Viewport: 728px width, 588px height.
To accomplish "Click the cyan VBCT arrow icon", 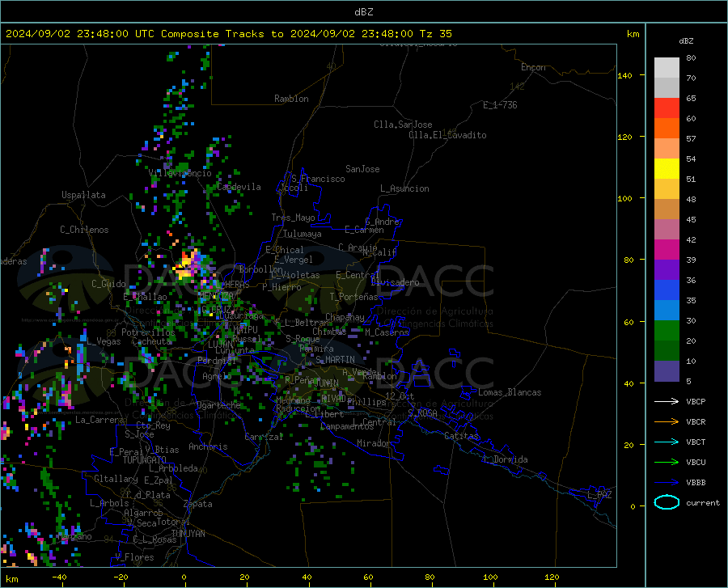I will [x=667, y=442].
